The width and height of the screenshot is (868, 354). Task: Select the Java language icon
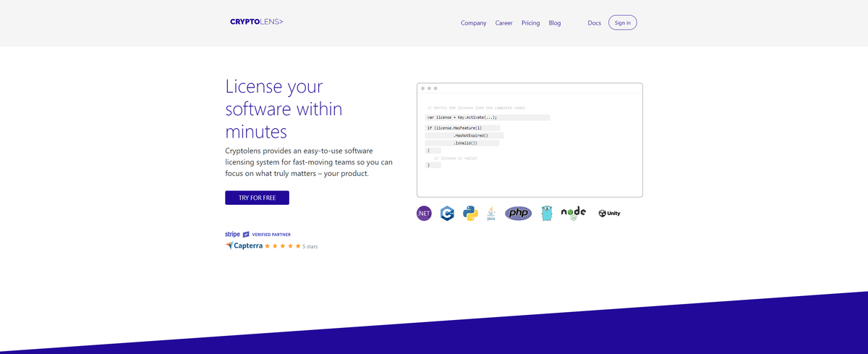[x=491, y=213]
